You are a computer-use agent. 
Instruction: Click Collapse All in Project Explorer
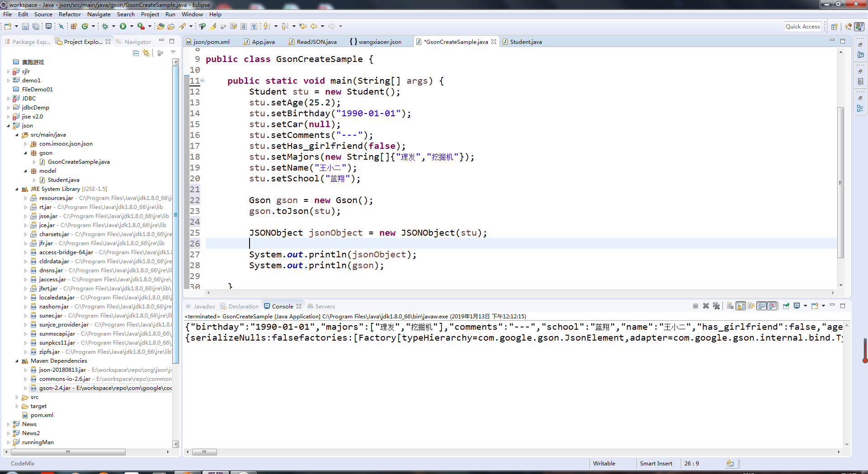[136, 53]
